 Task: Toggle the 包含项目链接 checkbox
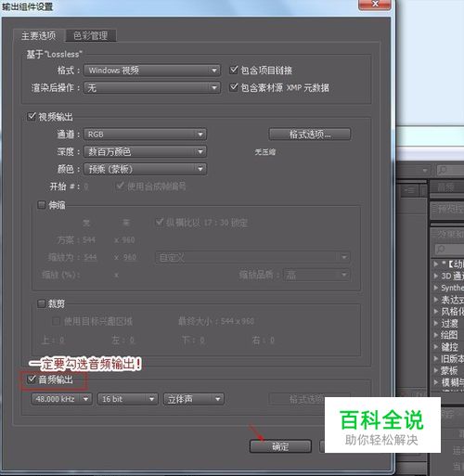pos(234,70)
